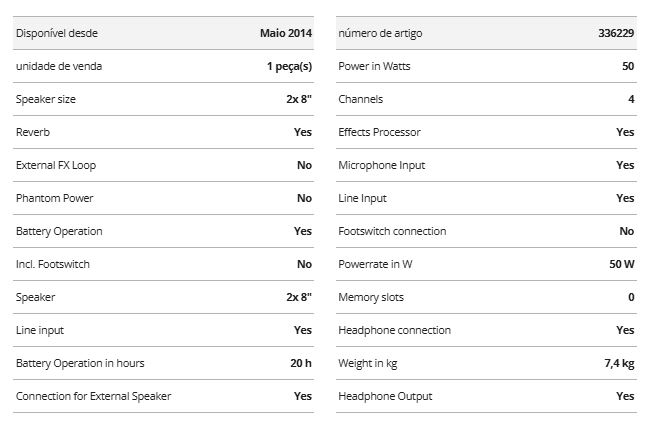Select the "External FX Loop" label
The image size is (650, 422).
56,165
